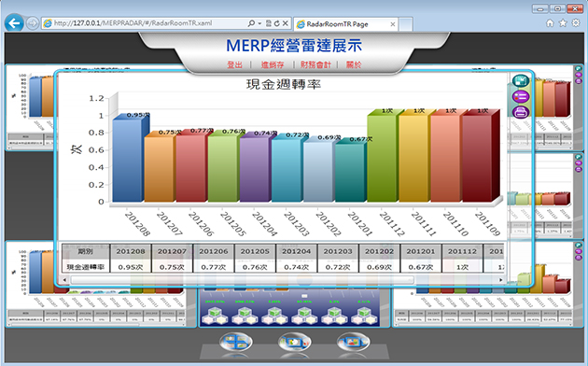
Task: Click the browser forward arrow button
Action: [33, 23]
